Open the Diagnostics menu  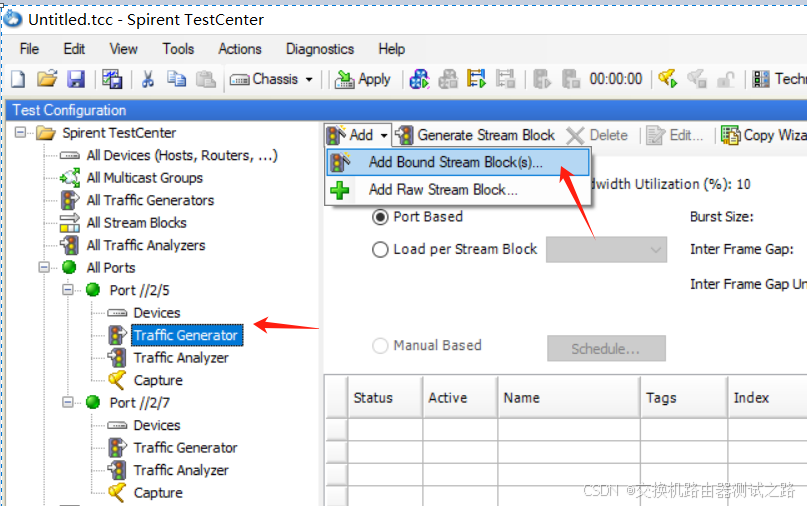(x=320, y=49)
